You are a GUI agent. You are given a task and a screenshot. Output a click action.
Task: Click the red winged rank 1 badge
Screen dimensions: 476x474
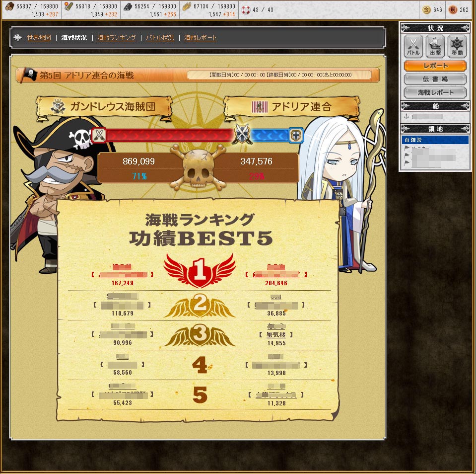point(200,271)
